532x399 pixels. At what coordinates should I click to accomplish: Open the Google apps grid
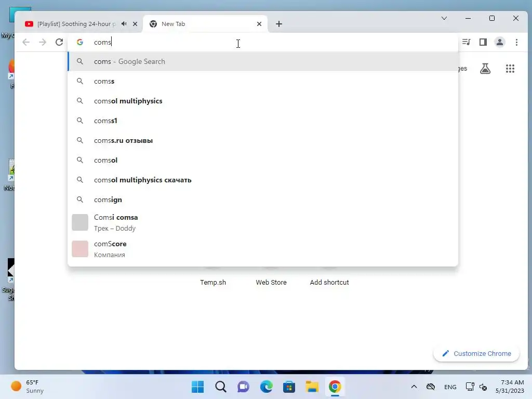point(510,69)
